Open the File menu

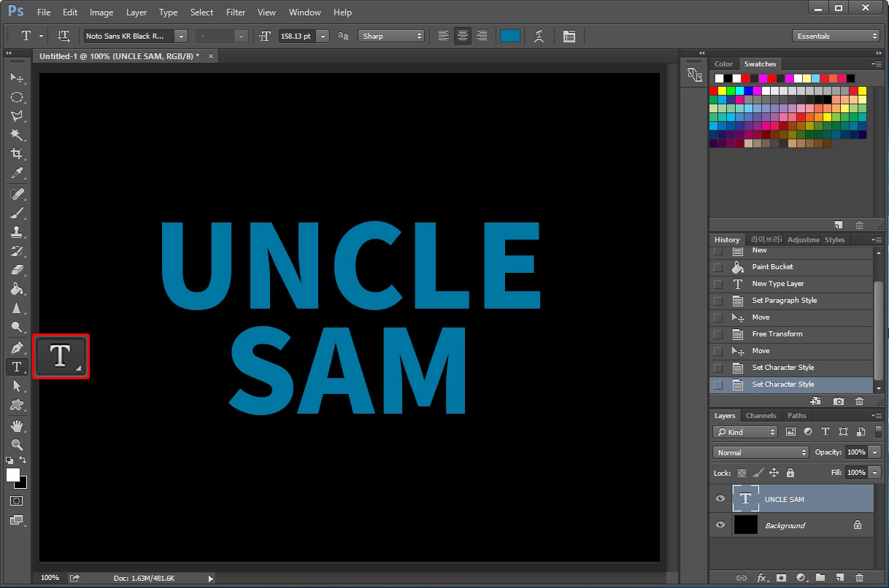pyautogui.click(x=44, y=12)
